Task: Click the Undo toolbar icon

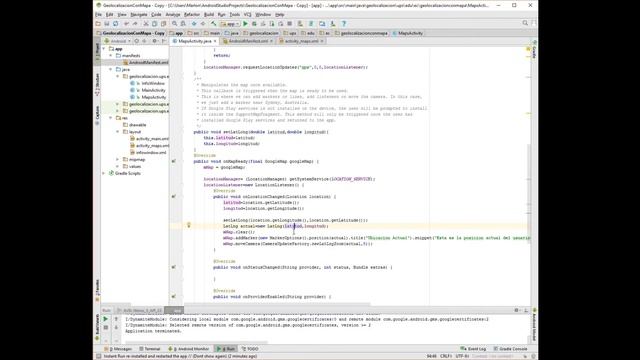Action: click(127, 24)
